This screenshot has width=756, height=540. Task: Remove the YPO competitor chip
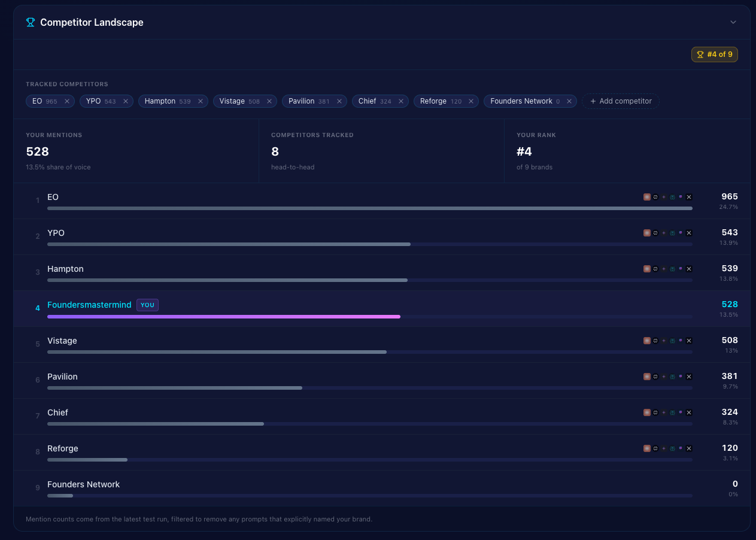point(126,101)
